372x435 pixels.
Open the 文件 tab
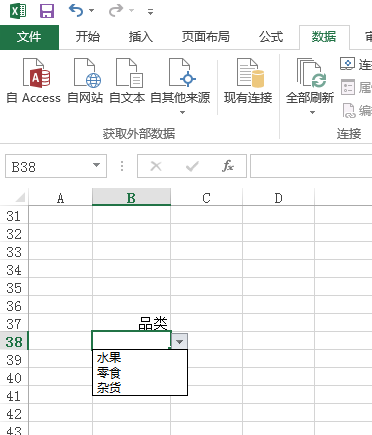coord(29,37)
